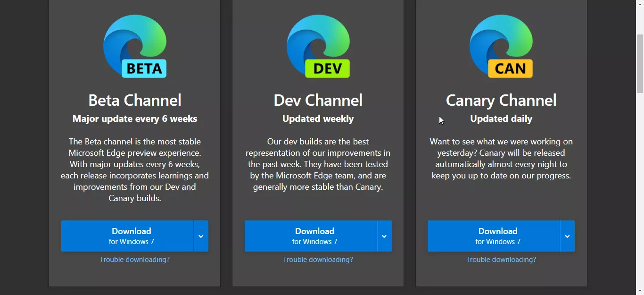The image size is (644, 295).
Task: Download Beta Channel for Windows 7
Action: (x=127, y=236)
